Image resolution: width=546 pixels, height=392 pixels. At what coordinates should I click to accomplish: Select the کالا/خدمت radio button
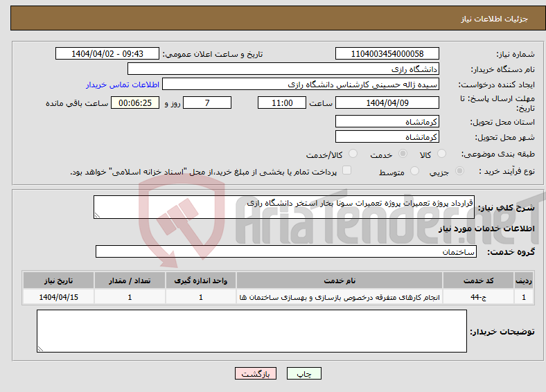pyautogui.click(x=353, y=154)
